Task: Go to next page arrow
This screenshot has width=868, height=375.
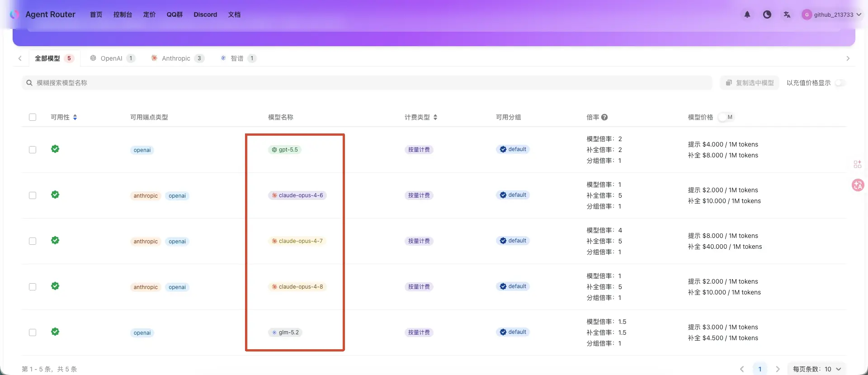Action: click(778, 369)
